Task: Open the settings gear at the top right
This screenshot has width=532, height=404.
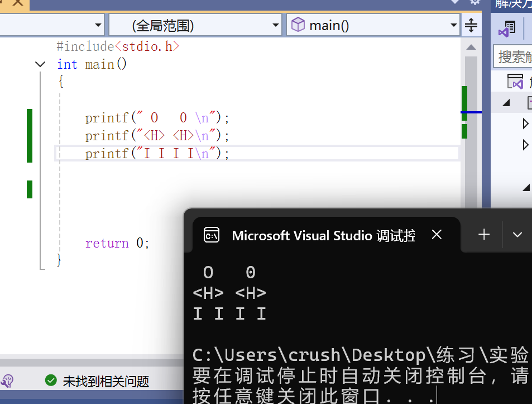Action: click(475, 3)
